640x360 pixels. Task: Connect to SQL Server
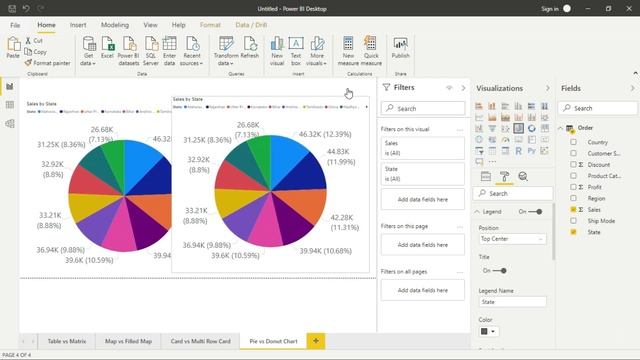coord(151,51)
